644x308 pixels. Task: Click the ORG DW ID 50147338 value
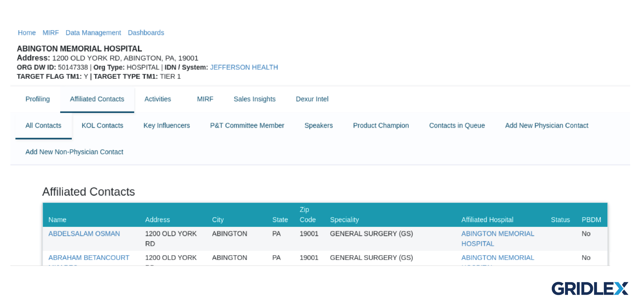click(73, 67)
